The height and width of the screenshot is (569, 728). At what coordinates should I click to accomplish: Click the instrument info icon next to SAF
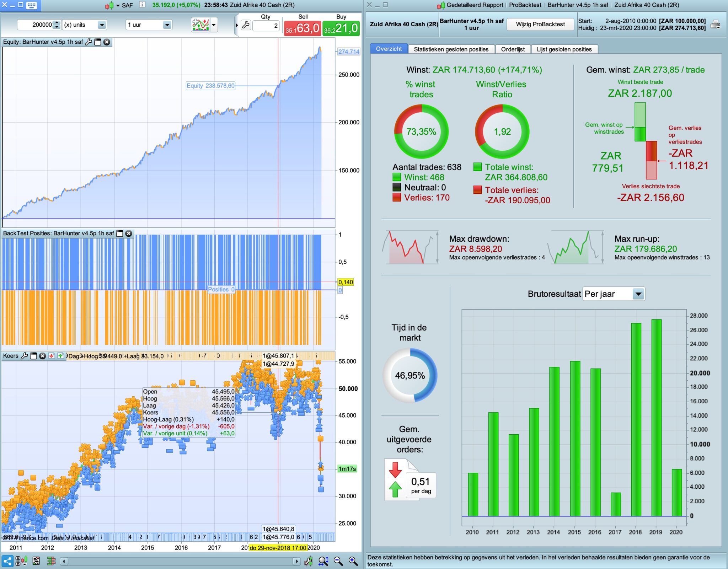click(142, 5)
